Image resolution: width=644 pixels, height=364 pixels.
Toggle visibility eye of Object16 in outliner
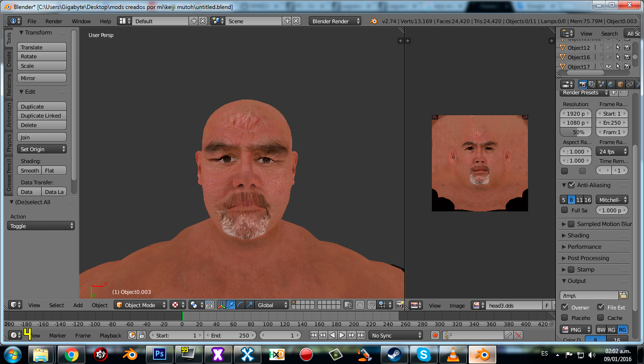(608, 57)
